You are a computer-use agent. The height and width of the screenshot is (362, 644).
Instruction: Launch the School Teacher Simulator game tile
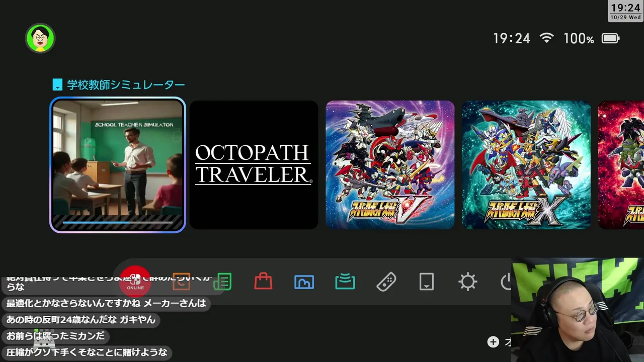[x=118, y=164]
